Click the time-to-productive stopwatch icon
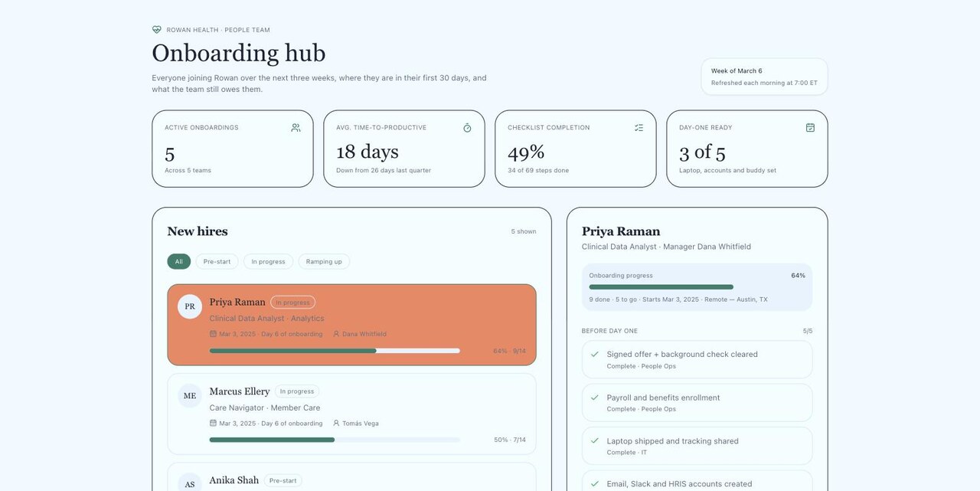The image size is (980, 491). [x=467, y=128]
